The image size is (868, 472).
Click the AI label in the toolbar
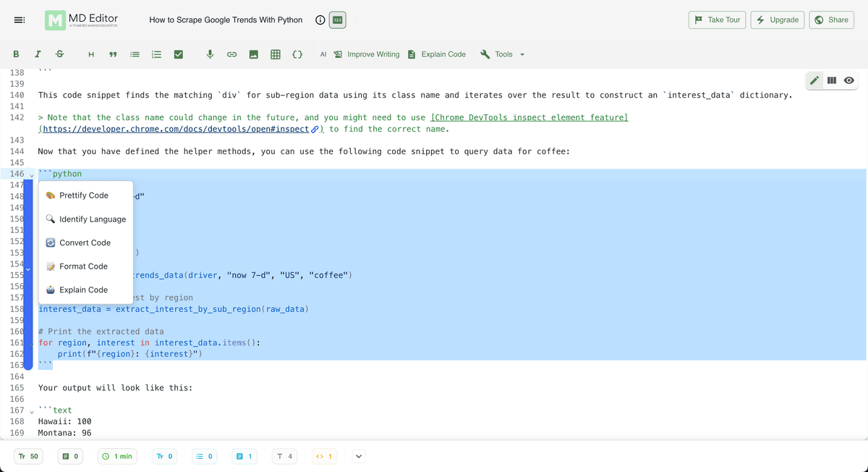click(323, 54)
